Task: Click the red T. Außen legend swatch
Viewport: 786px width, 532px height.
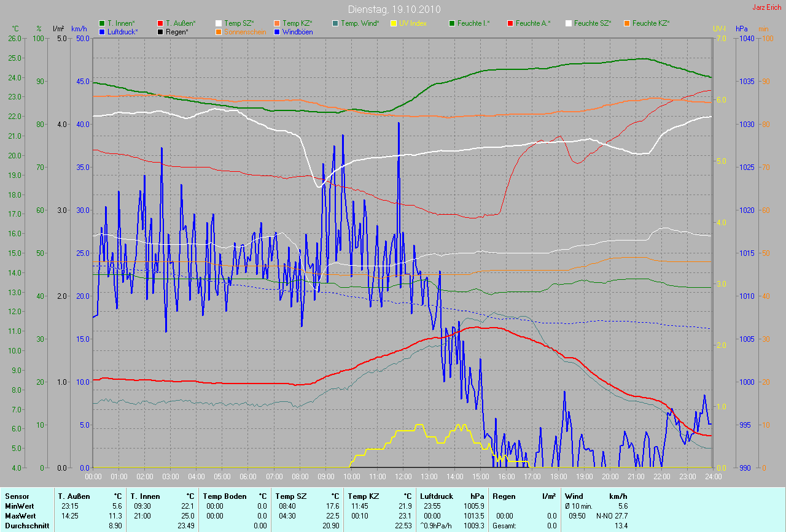Action: (x=160, y=23)
